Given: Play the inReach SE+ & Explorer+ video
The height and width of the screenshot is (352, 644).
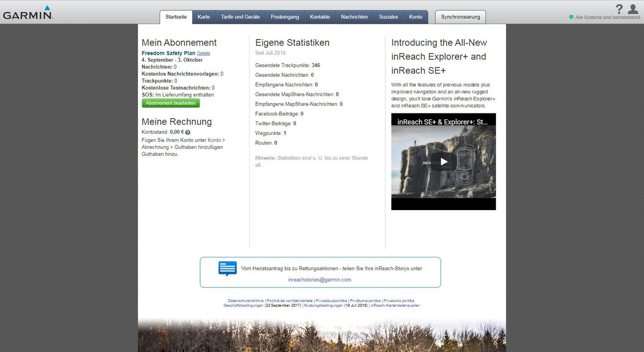Looking at the screenshot, I should point(443,161).
